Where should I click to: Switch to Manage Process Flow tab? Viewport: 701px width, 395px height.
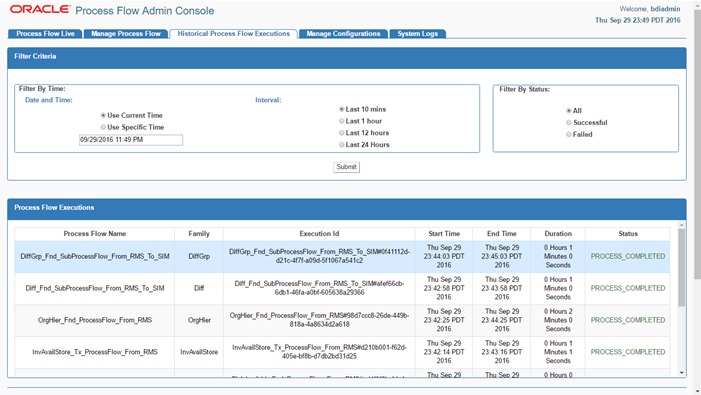click(x=126, y=34)
